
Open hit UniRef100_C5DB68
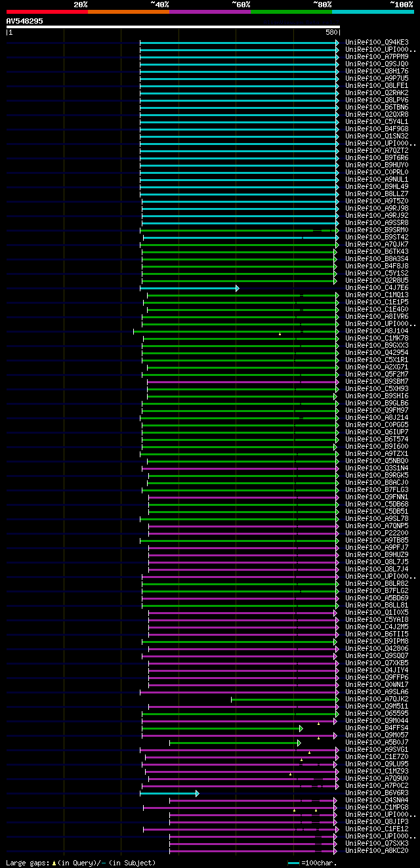(377, 505)
